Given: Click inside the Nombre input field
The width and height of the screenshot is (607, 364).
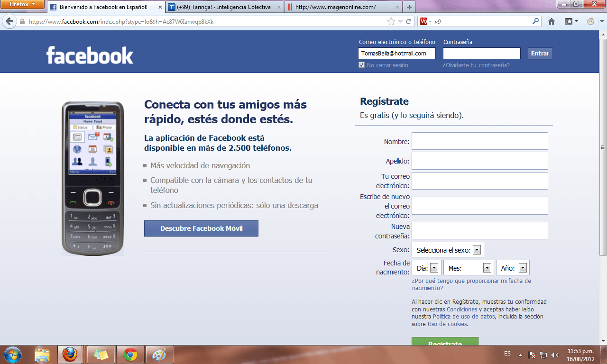Looking at the screenshot, I should (479, 141).
